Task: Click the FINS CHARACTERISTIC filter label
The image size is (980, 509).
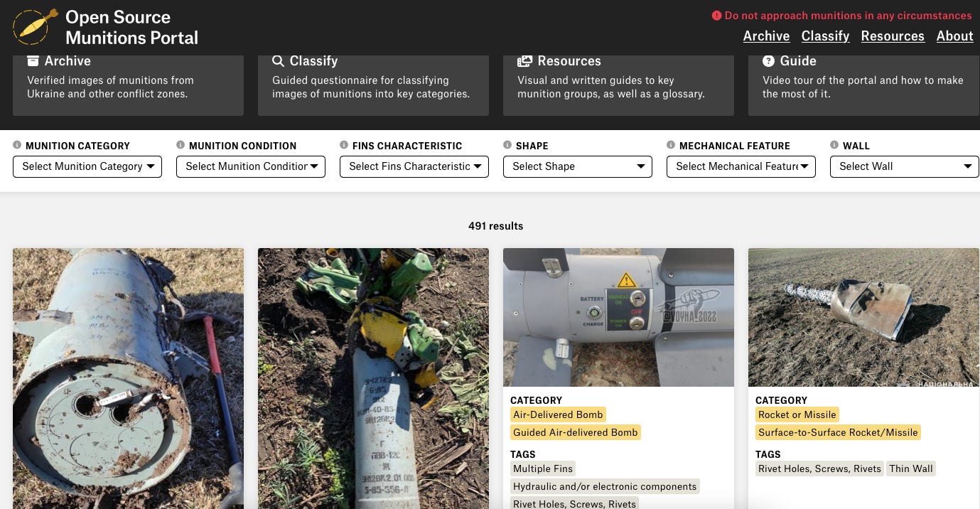Action: click(x=407, y=146)
